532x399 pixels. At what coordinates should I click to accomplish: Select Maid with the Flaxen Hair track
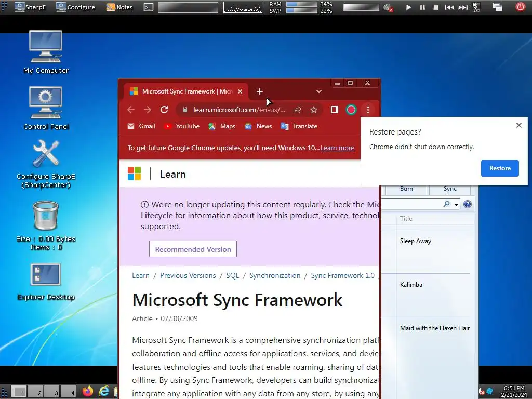(x=435, y=328)
